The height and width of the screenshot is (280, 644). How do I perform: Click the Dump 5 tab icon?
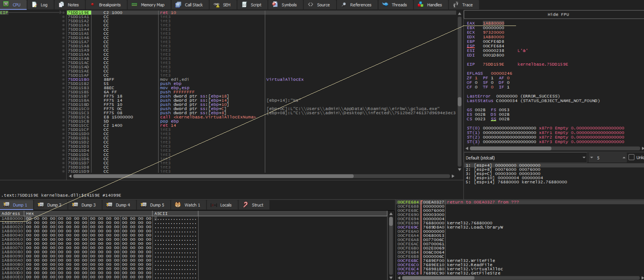[x=144, y=204]
